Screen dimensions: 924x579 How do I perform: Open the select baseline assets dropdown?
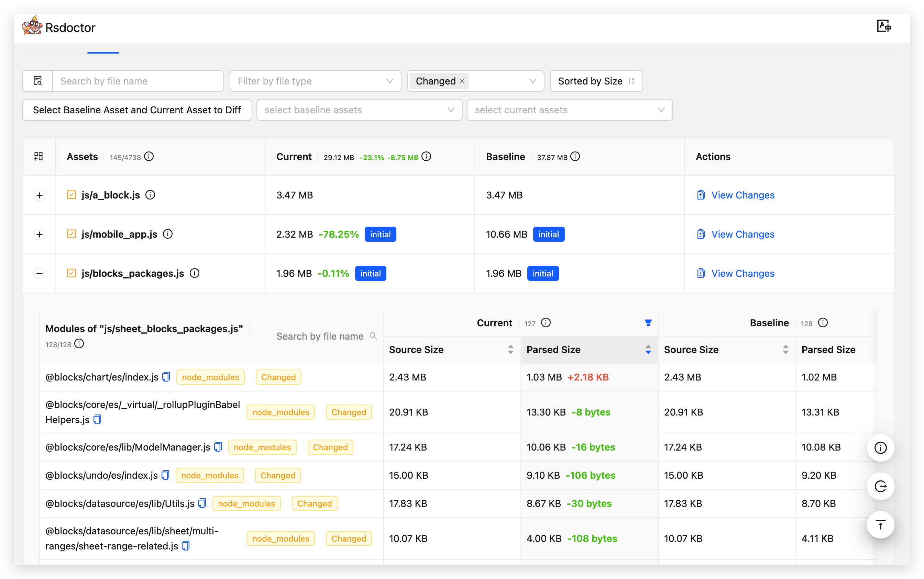pyautogui.click(x=359, y=110)
